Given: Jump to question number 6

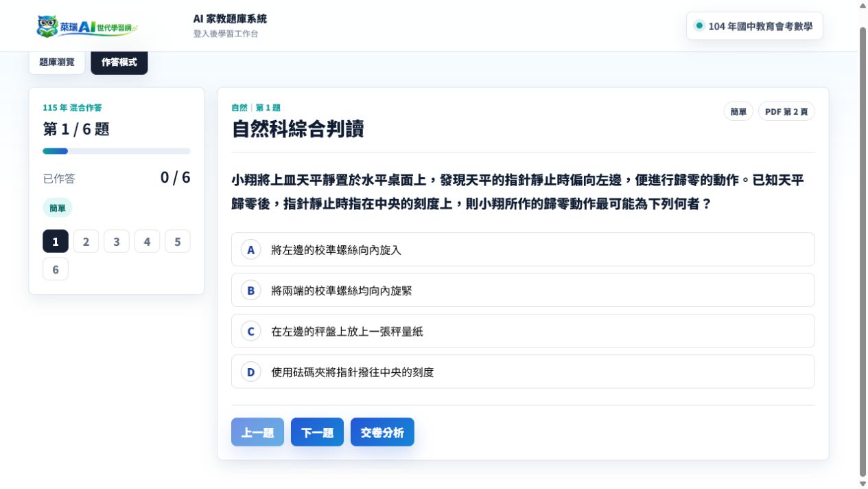Looking at the screenshot, I should 56,269.
